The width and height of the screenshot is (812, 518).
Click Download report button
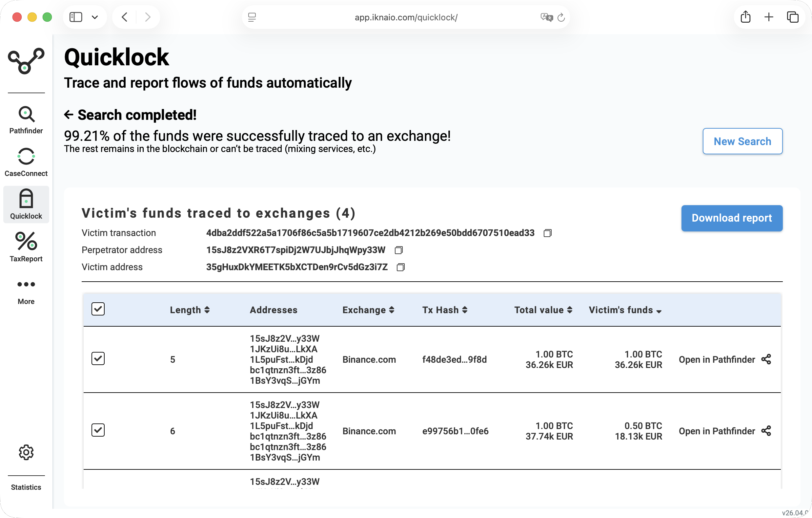732,218
